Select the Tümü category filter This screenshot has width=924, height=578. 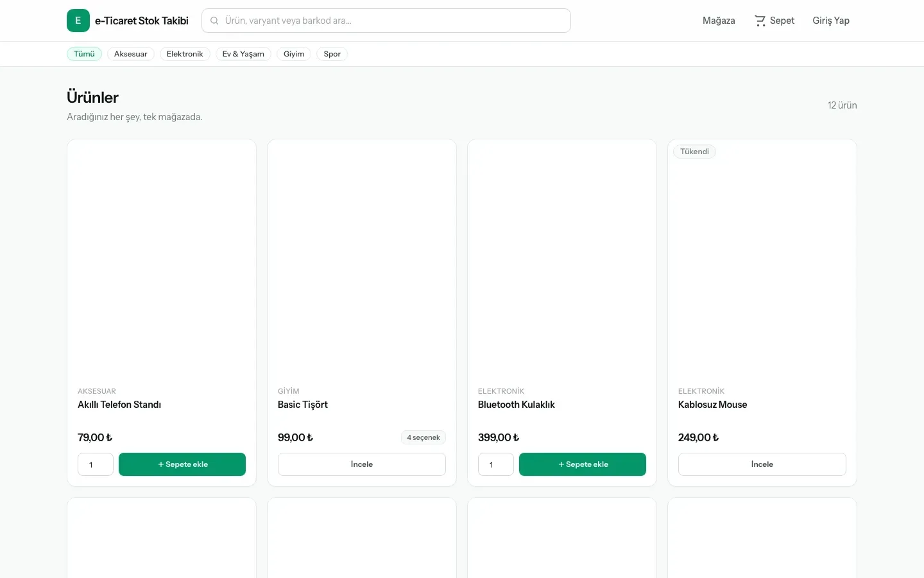[x=84, y=54]
